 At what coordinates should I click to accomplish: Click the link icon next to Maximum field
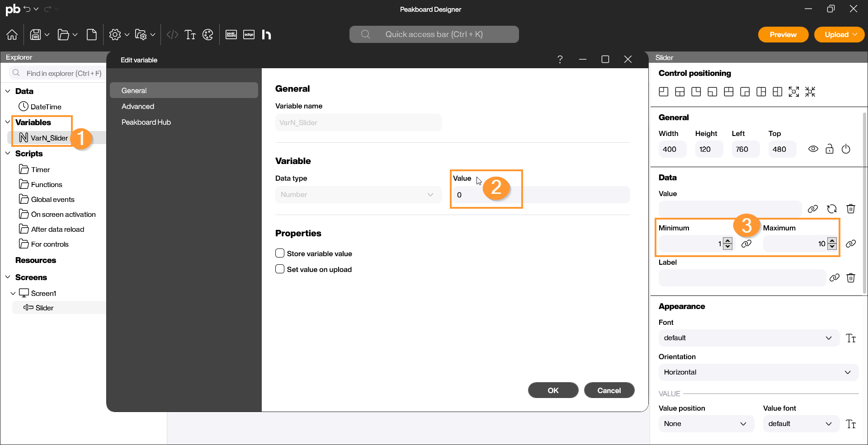pyautogui.click(x=850, y=244)
